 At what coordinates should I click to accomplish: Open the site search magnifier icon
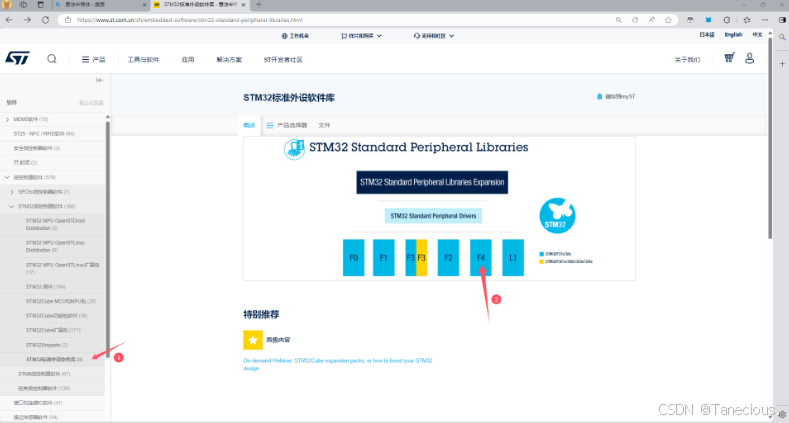[52, 59]
